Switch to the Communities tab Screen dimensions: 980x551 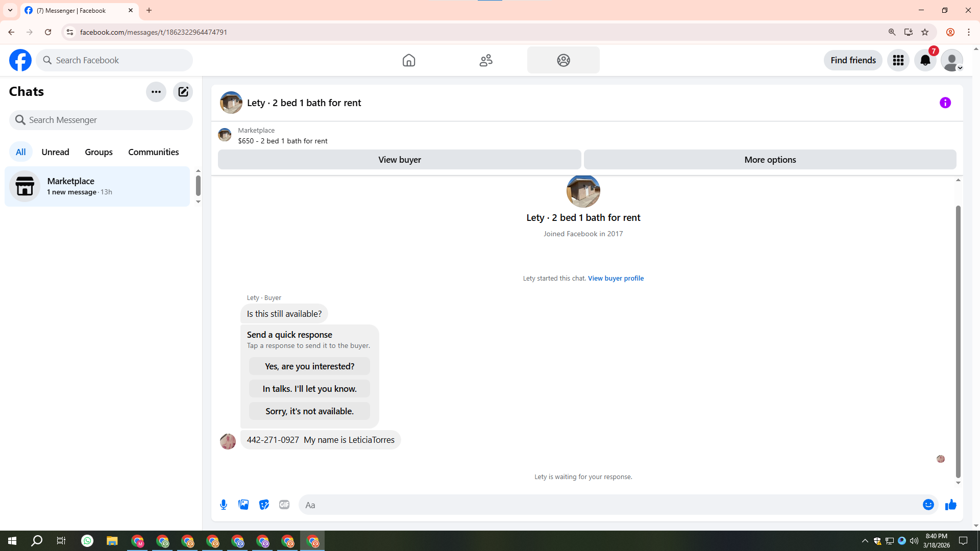click(x=153, y=152)
